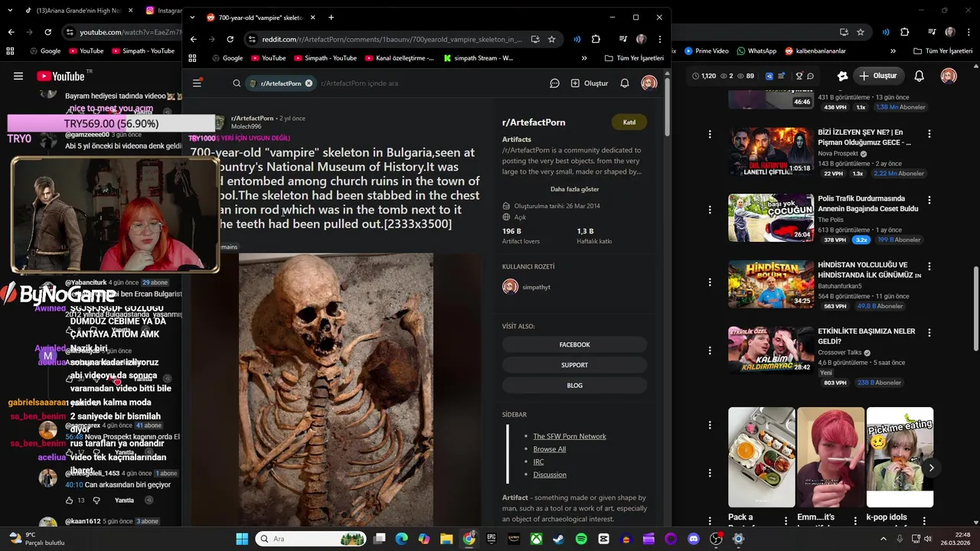Viewport: 980px width, 551px height.
Task: Open Kanal özelleştirme bookmark
Action: pos(400,58)
